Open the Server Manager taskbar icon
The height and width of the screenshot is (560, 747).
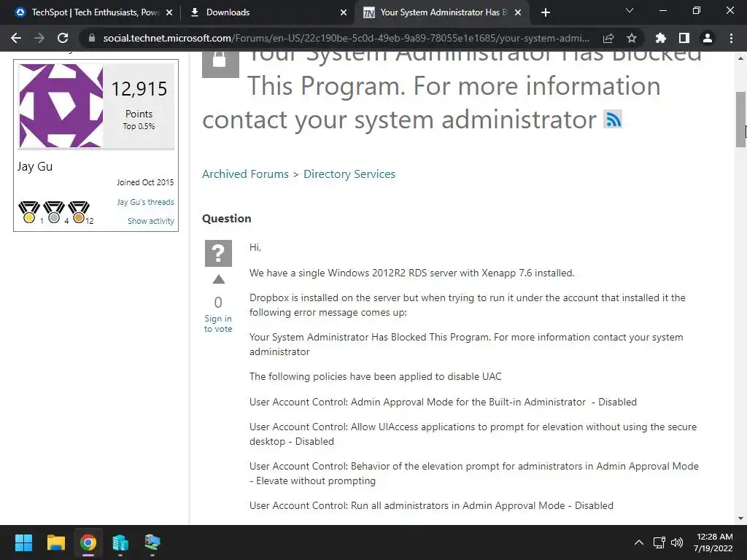(120, 542)
